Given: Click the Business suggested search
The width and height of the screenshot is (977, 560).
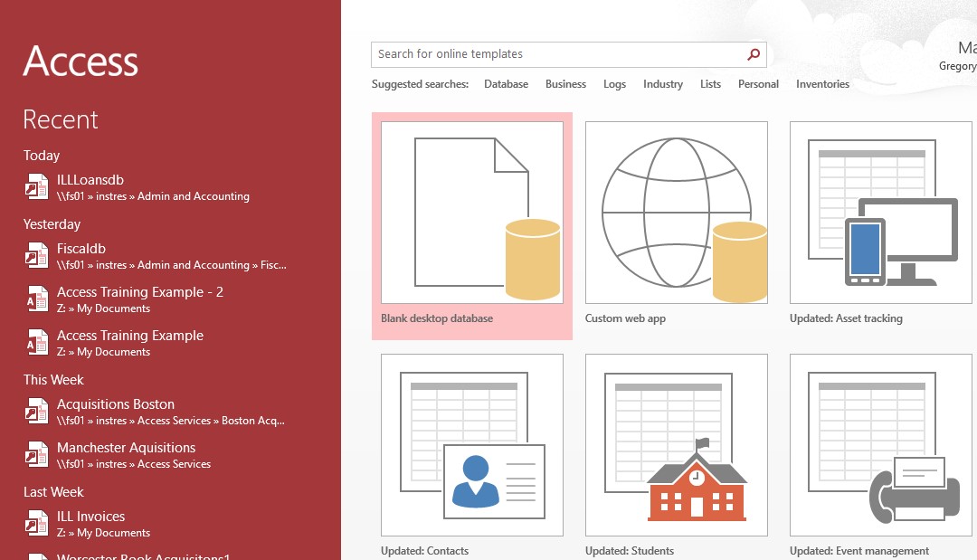Looking at the screenshot, I should click(x=565, y=84).
